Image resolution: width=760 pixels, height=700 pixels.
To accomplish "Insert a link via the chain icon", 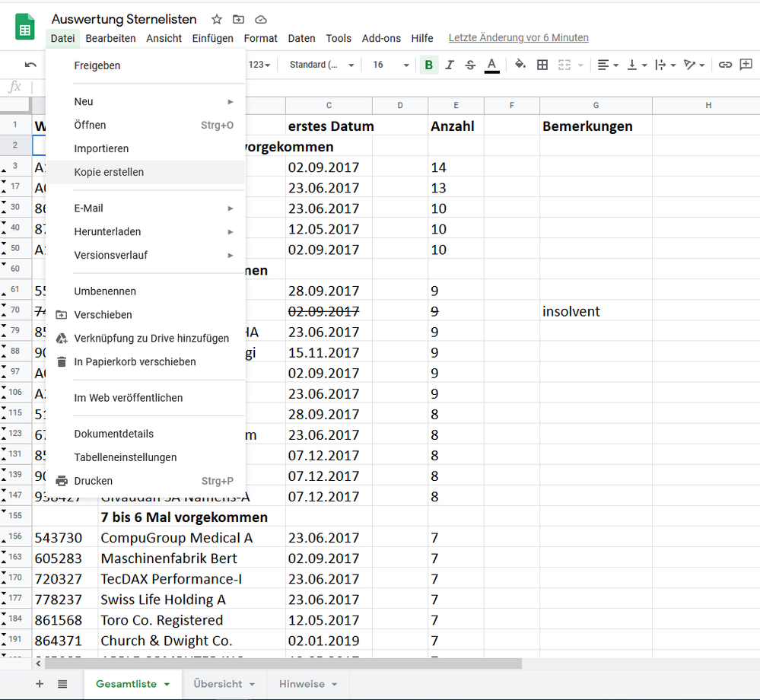I will click(x=725, y=65).
